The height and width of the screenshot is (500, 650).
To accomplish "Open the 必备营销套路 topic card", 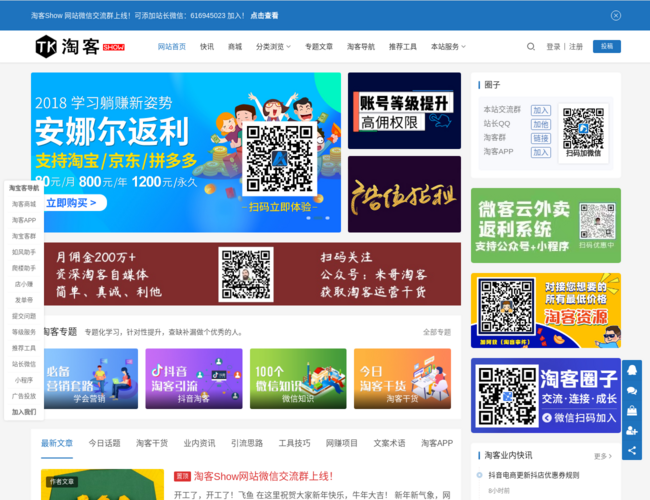I will click(x=91, y=379).
